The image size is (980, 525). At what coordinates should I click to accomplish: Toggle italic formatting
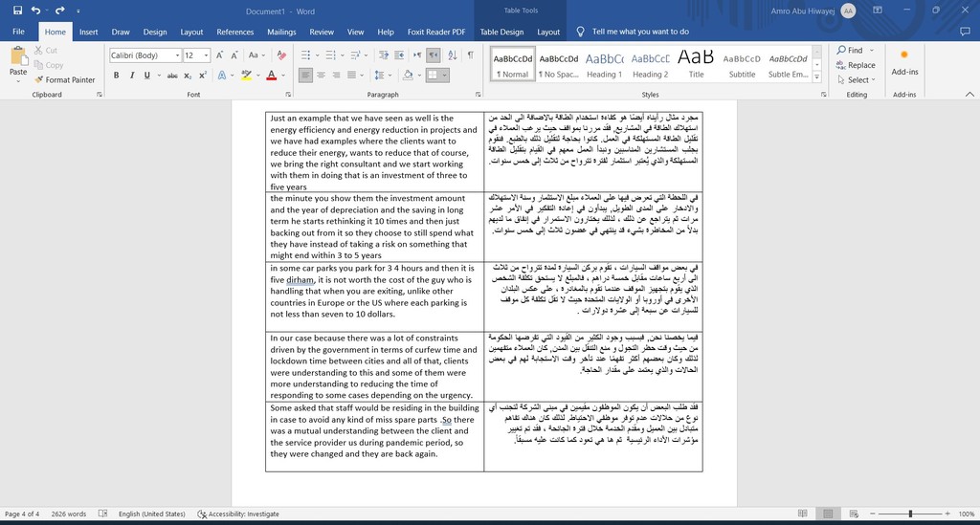click(x=132, y=76)
